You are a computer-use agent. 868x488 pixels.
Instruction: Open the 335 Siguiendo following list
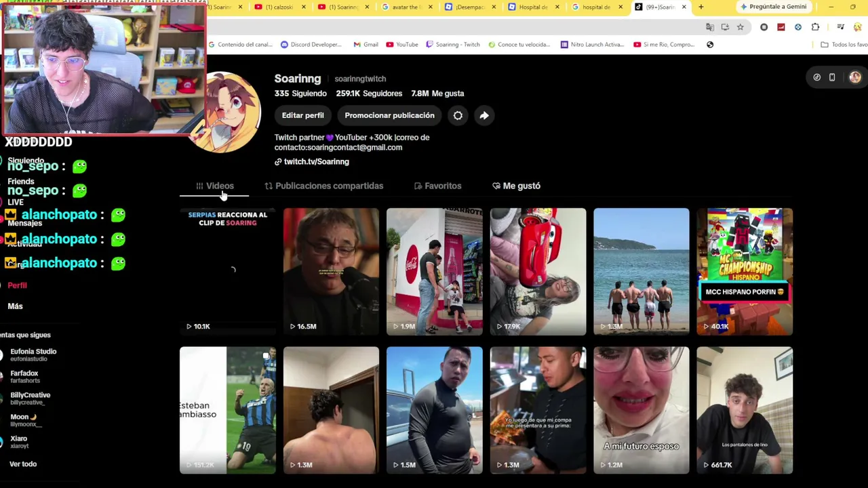click(x=300, y=94)
